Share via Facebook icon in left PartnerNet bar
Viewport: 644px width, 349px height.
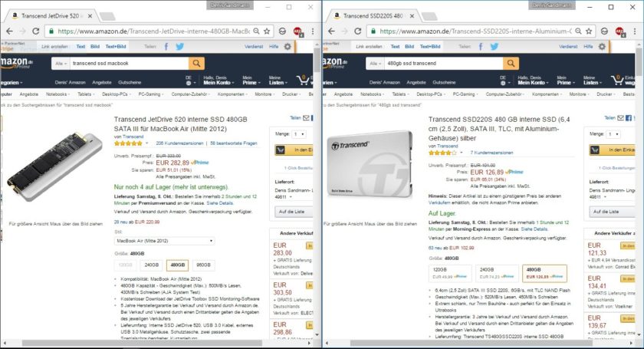(x=166, y=47)
